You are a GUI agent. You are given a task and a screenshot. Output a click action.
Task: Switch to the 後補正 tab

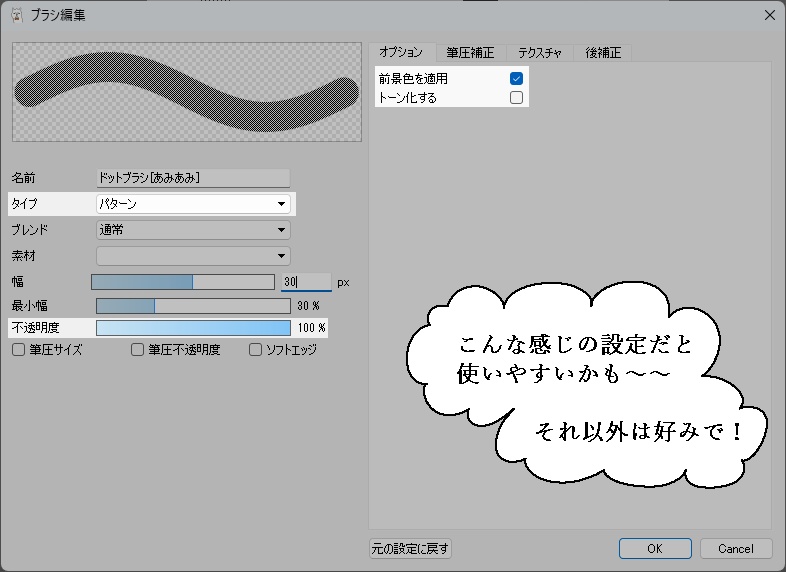click(x=603, y=53)
